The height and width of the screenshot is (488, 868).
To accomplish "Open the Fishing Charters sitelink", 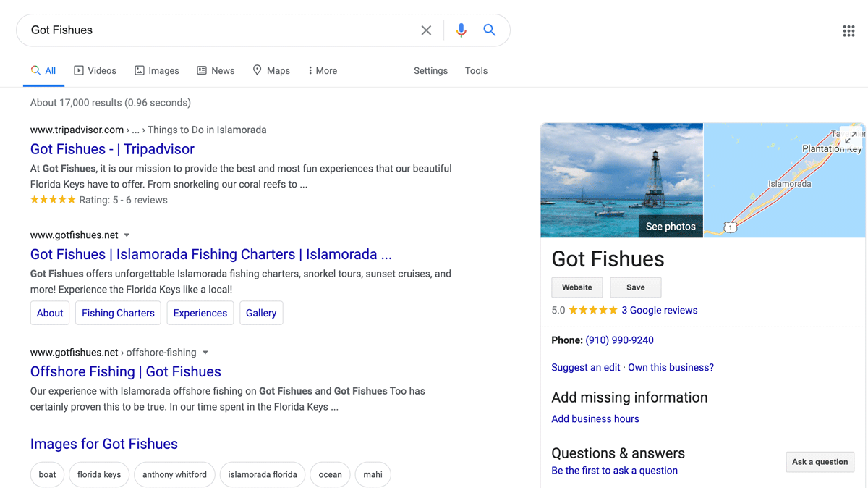I will pyautogui.click(x=118, y=313).
